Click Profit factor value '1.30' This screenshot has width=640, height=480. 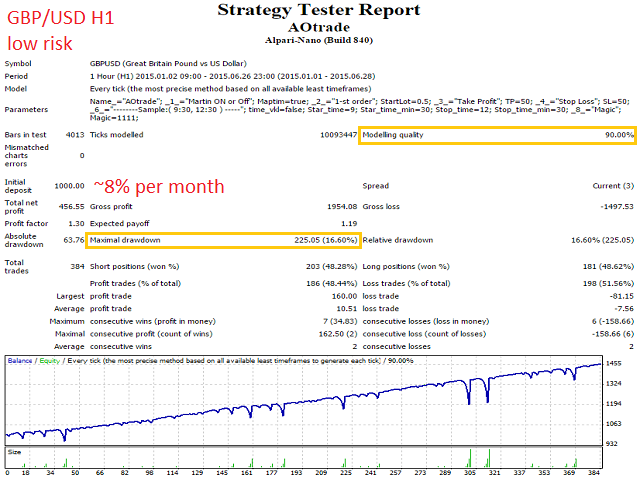(76, 224)
